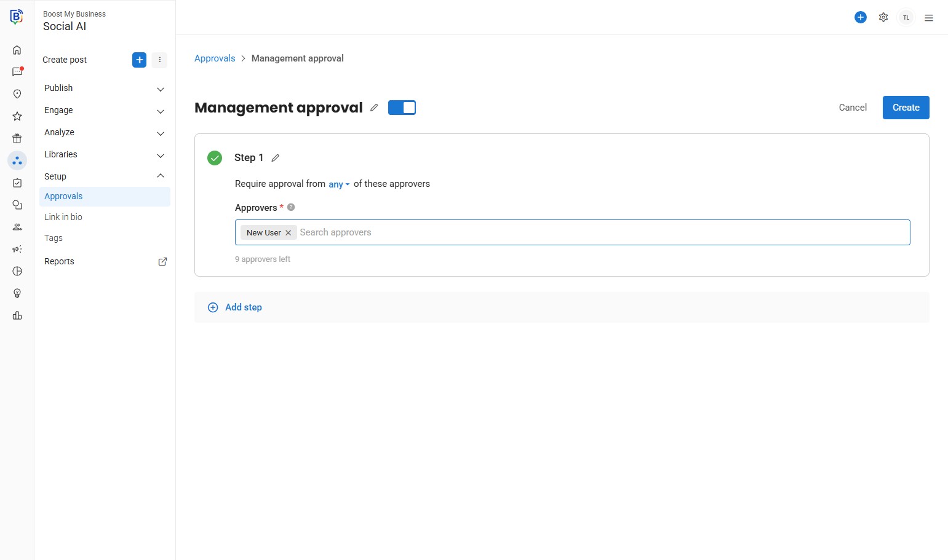Remove the New User approver chip
948x560 pixels.
point(288,233)
